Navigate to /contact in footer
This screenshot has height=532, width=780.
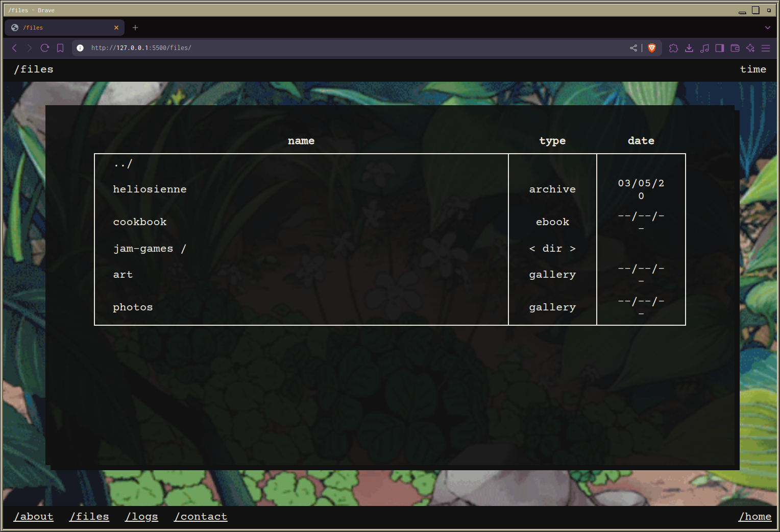pos(201,517)
